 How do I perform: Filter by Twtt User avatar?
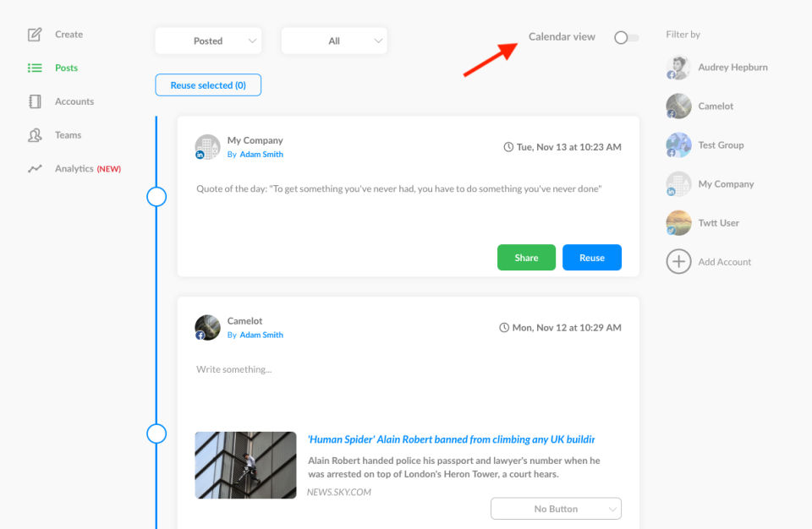tap(678, 222)
